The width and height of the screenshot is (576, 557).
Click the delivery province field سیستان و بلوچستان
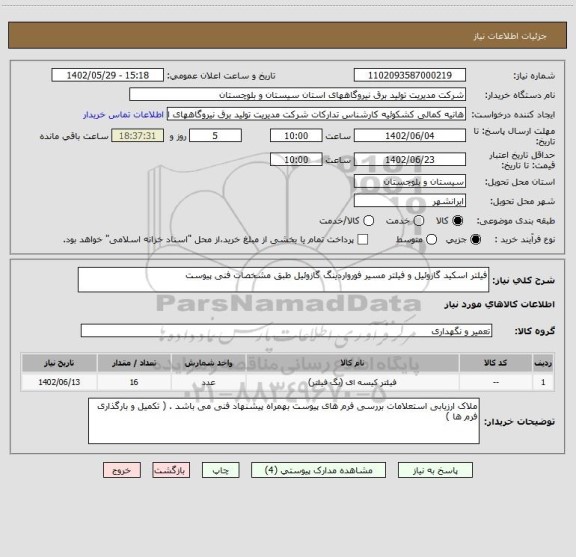[x=410, y=182]
